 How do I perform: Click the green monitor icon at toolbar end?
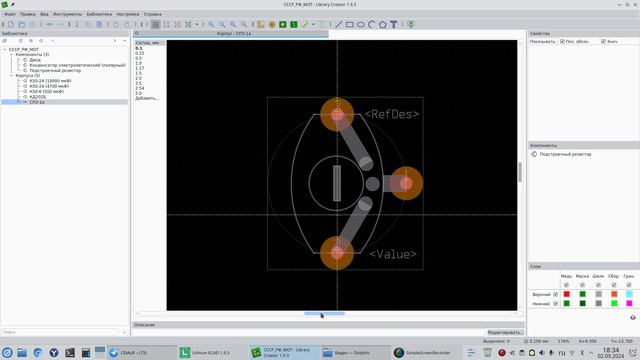(411, 24)
